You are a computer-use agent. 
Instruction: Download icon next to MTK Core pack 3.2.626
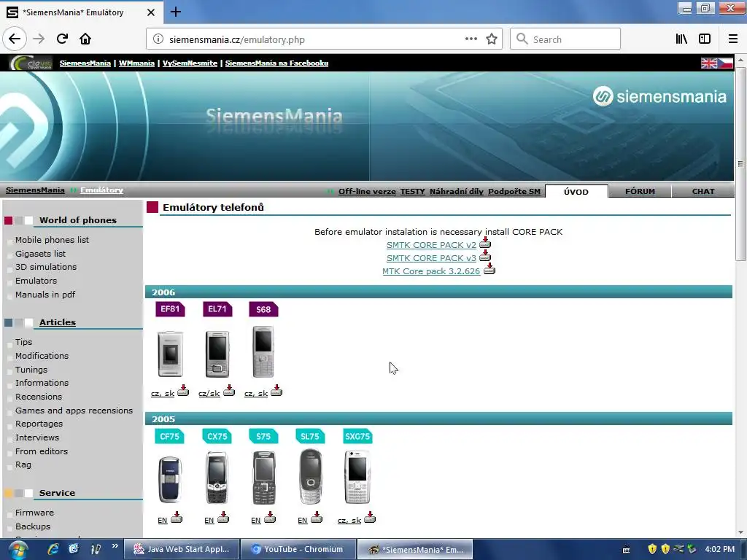(489, 269)
